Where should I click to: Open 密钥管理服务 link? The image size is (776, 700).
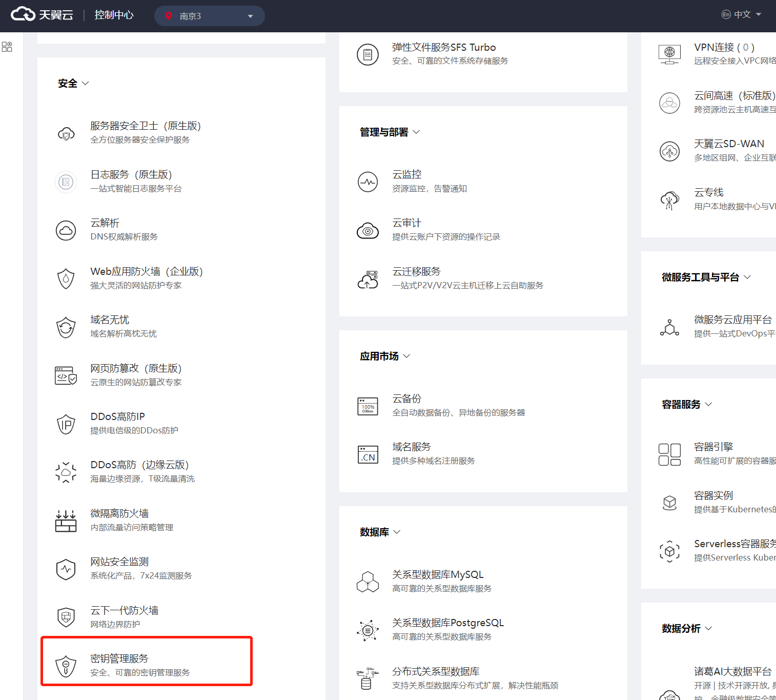119,658
